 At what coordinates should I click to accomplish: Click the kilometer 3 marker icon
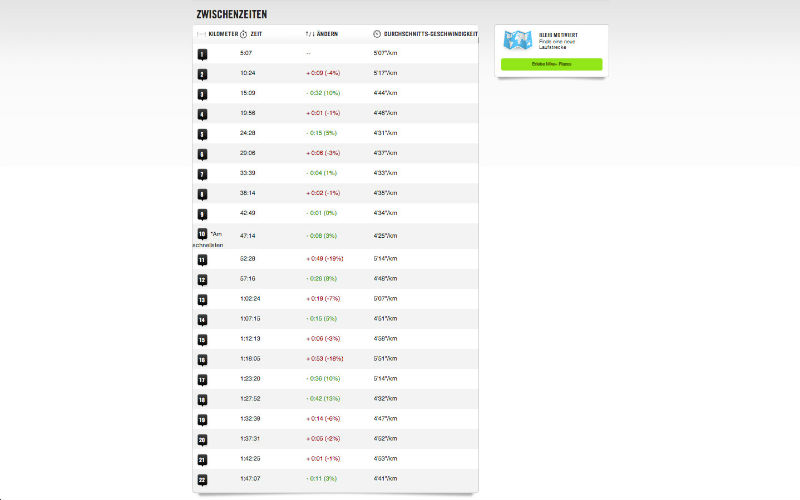coord(202,94)
